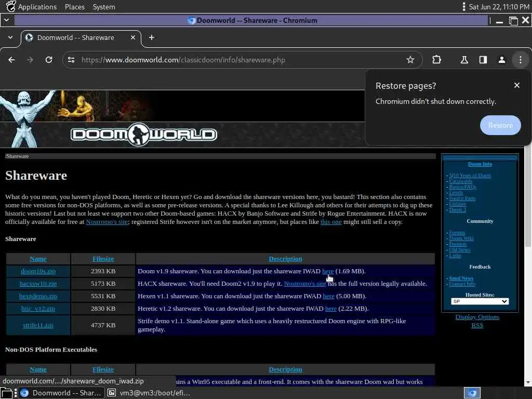Sort Shareware table by Name header
The height and width of the screenshot is (399, 532).
[38, 259]
